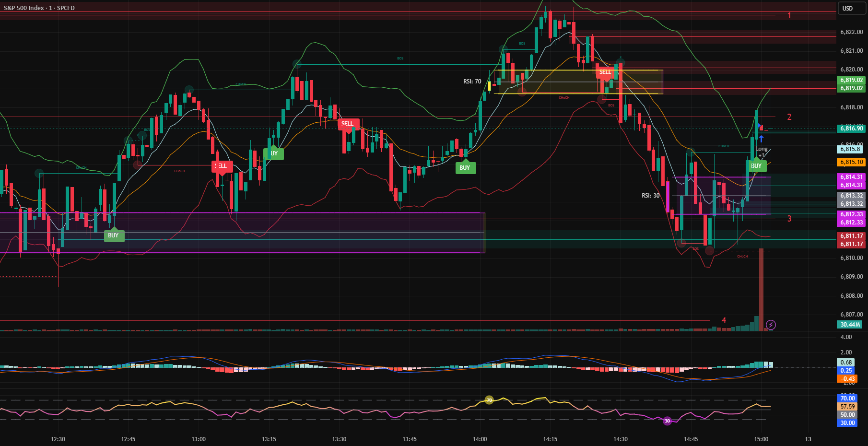
Task: Click the 13:00 time axis label
Action: [x=199, y=439]
